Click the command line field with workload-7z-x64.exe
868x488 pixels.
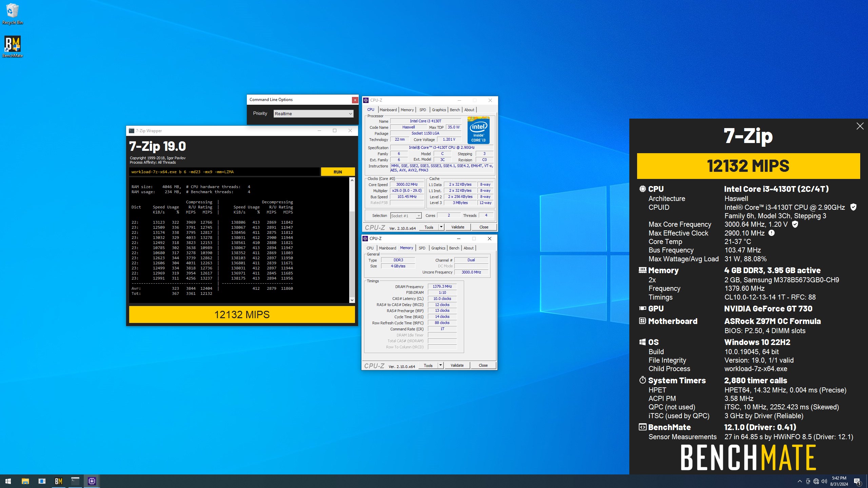224,172
